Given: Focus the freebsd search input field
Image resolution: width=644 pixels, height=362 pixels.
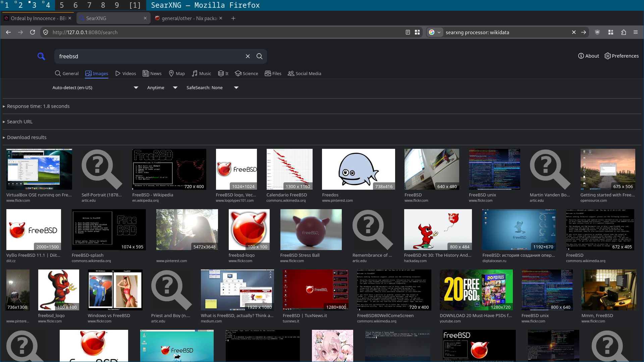Looking at the screenshot, I should pyautogui.click(x=150, y=56).
